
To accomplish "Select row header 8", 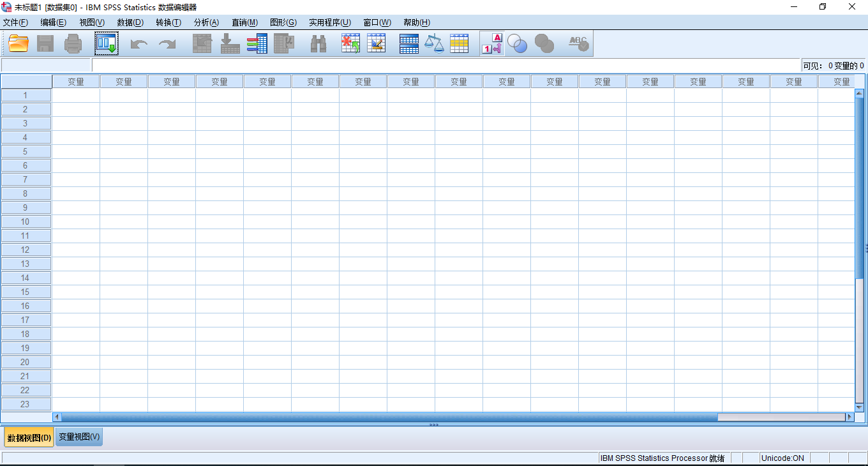I will click(26, 193).
